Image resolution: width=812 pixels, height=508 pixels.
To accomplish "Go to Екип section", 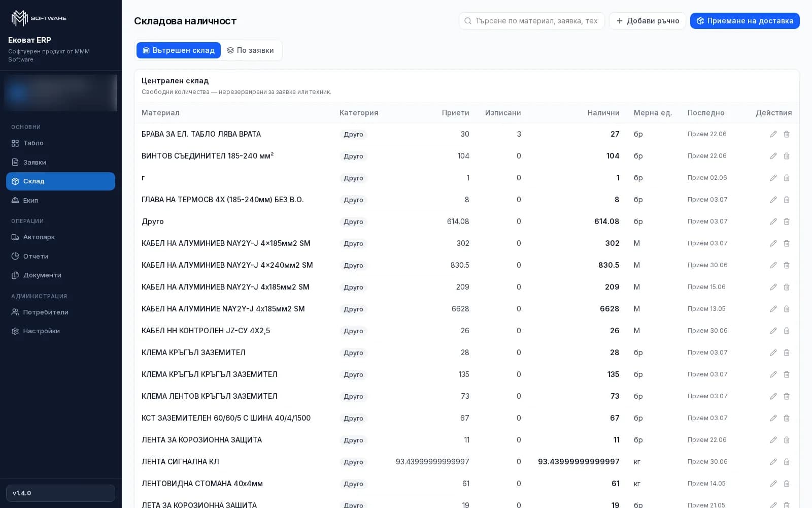I will (x=60, y=201).
